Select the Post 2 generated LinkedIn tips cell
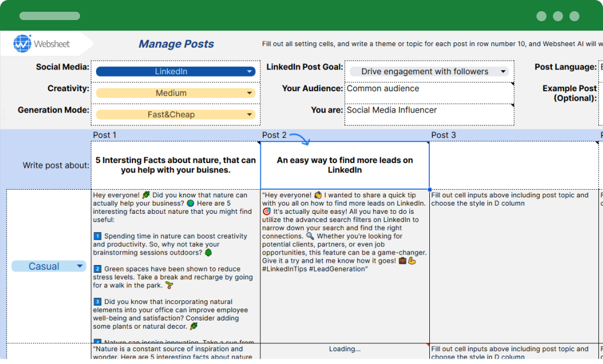 (345, 266)
